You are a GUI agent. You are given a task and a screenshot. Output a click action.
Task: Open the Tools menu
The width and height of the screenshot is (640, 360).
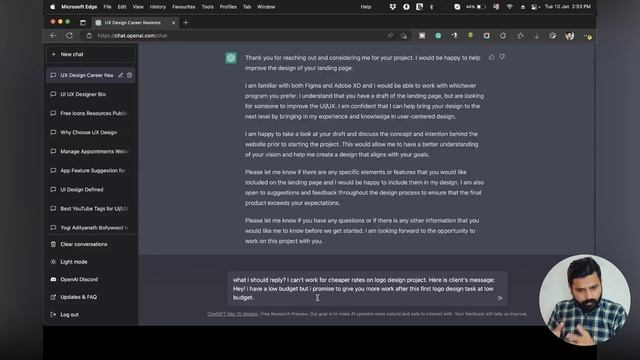pyautogui.click(x=207, y=7)
